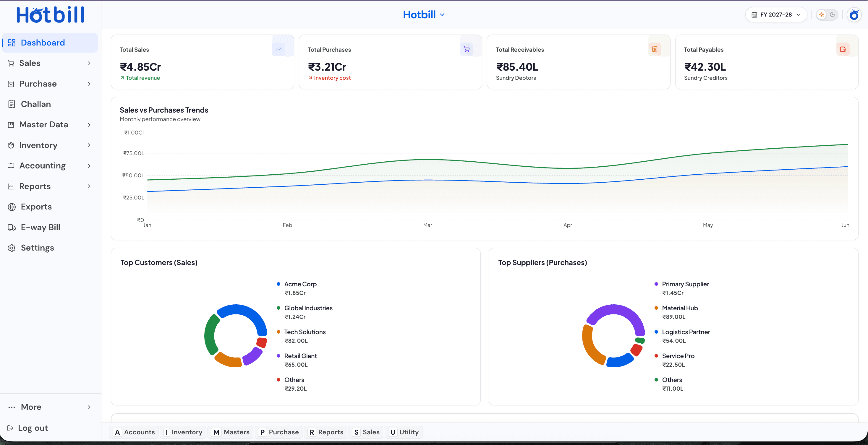Click the ₹42.30L payables value
The height and width of the screenshot is (445, 868).
pos(705,67)
